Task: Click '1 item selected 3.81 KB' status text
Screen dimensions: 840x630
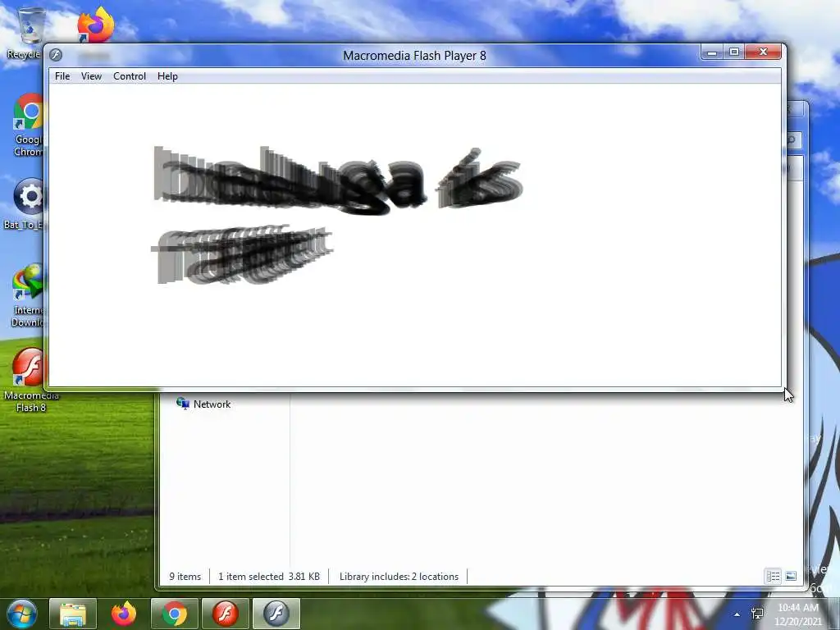Action: [269, 577]
